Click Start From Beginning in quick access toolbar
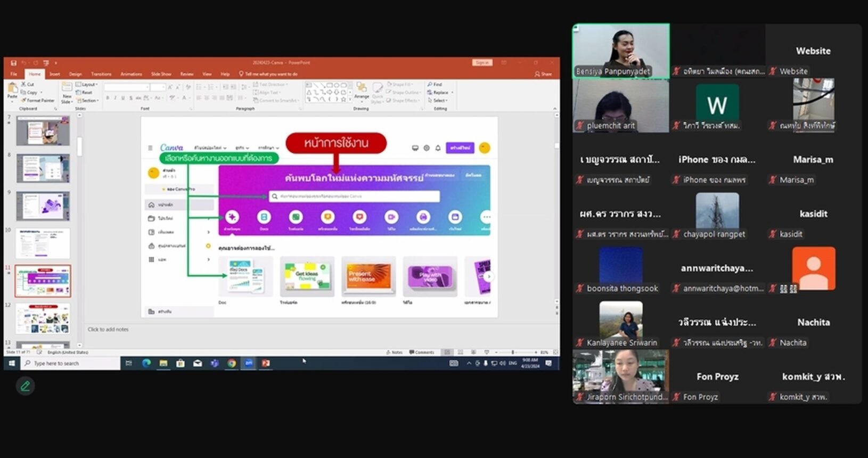The image size is (868, 458). (x=46, y=63)
